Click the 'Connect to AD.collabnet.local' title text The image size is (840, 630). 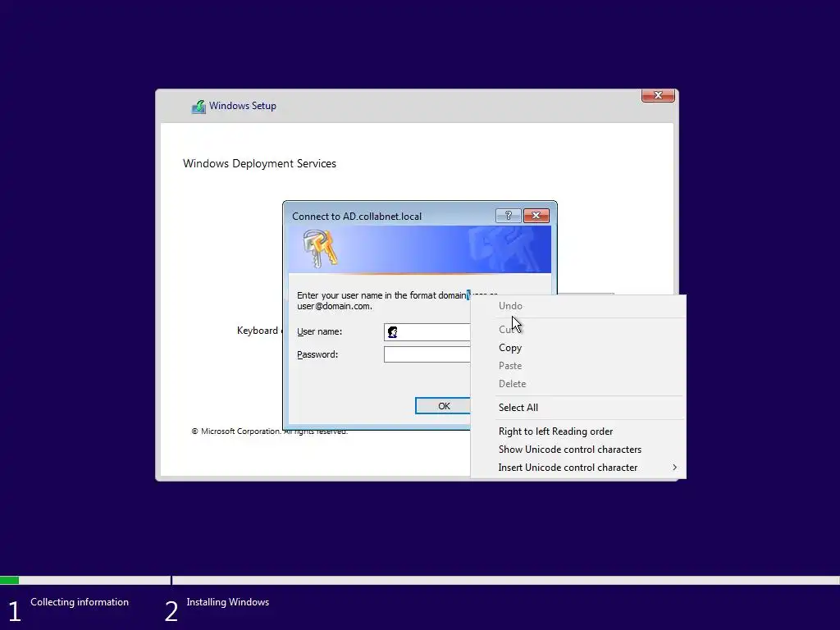tap(357, 217)
